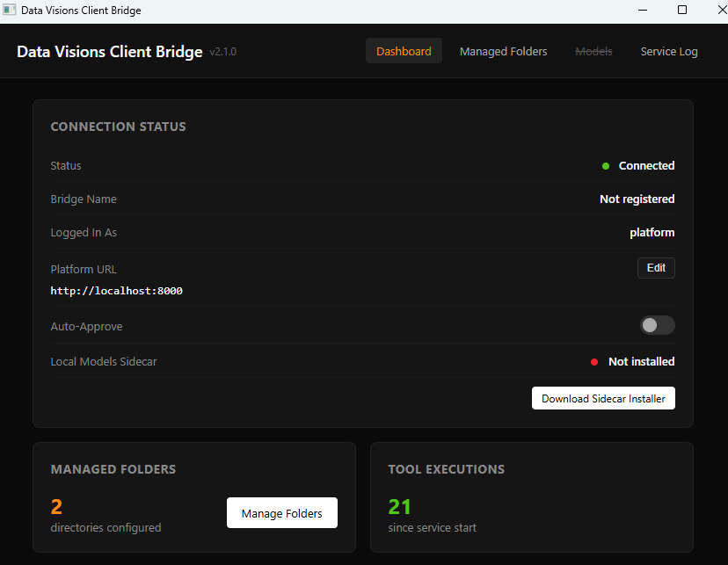Viewport: 728px width, 565px height.
Task: Click the green Connected status dot
Action: (606, 166)
